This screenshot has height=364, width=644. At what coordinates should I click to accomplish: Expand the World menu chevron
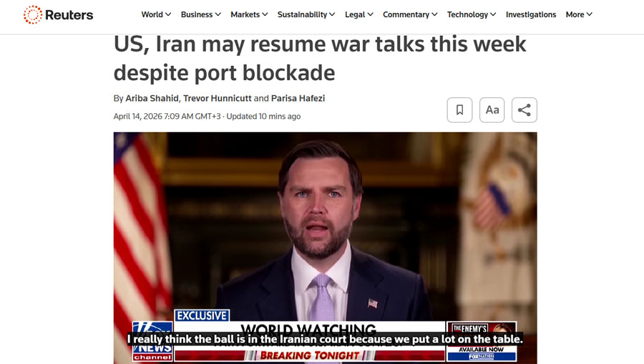point(168,14)
